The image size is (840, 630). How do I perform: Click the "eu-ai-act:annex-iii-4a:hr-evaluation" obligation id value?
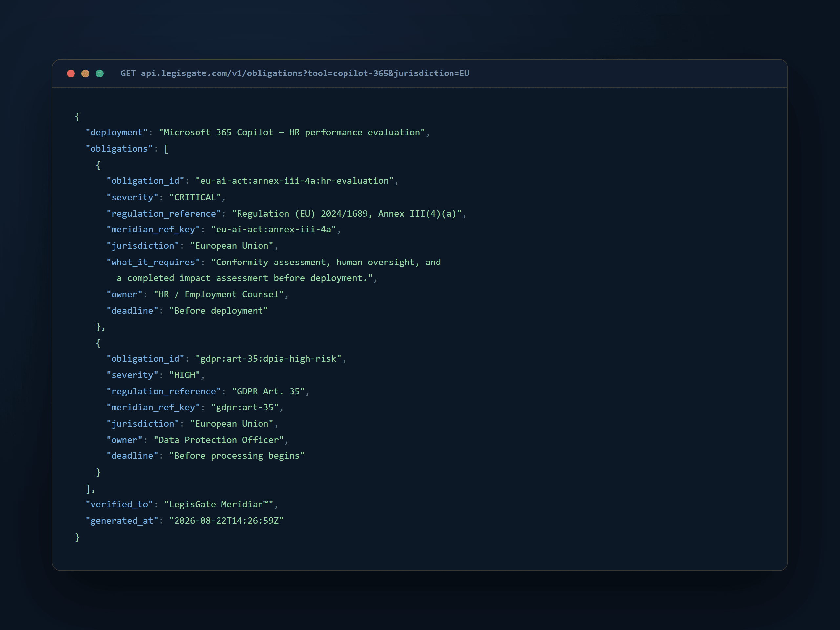click(294, 181)
